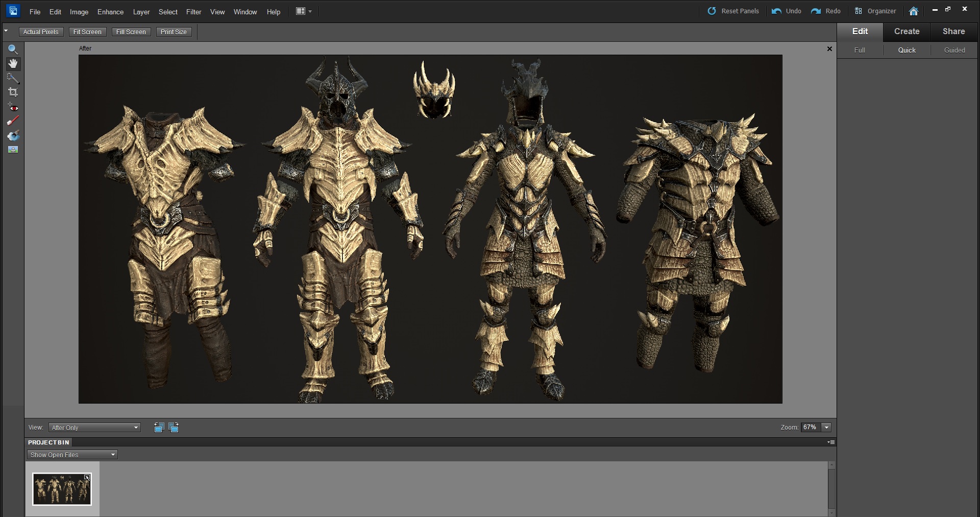Switch to the Edit panel tab
Screen dimensions: 980x517
860,31
